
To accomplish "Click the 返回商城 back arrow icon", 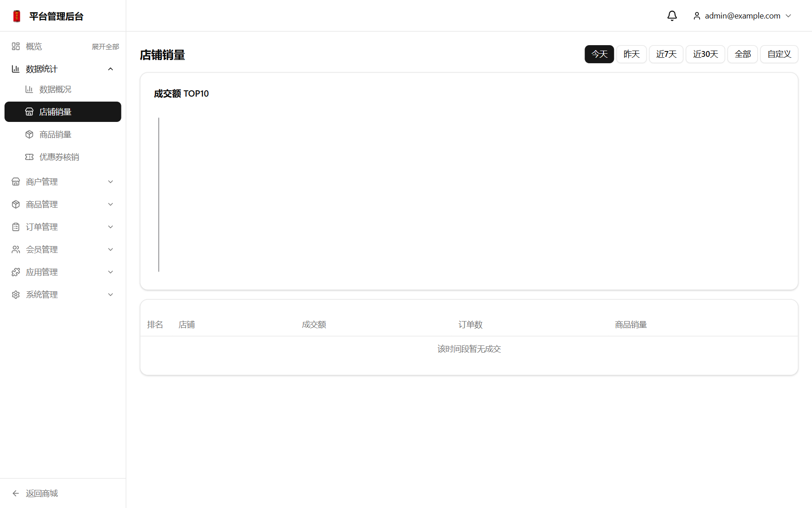I will pyautogui.click(x=16, y=494).
